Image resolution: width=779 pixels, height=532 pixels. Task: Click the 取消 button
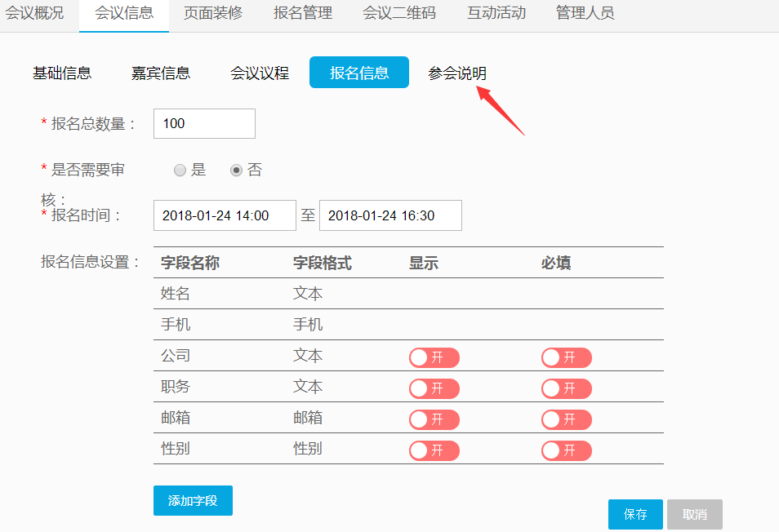click(x=695, y=514)
